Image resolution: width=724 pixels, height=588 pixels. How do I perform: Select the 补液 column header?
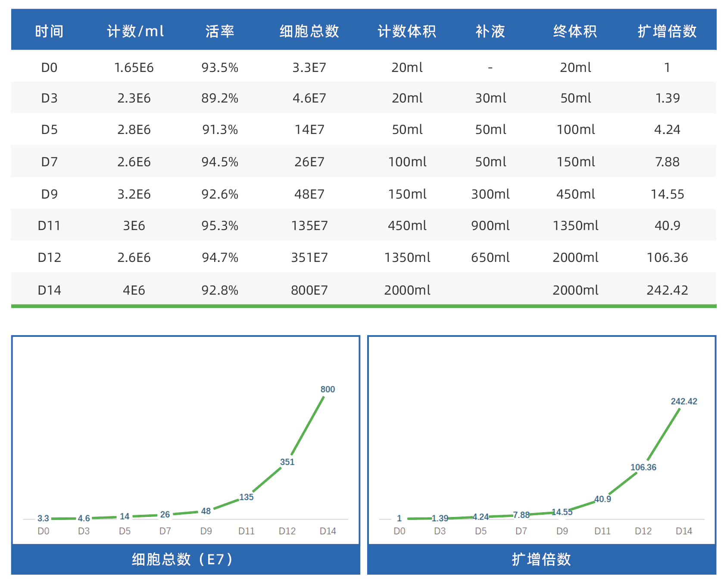tap(490, 31)
